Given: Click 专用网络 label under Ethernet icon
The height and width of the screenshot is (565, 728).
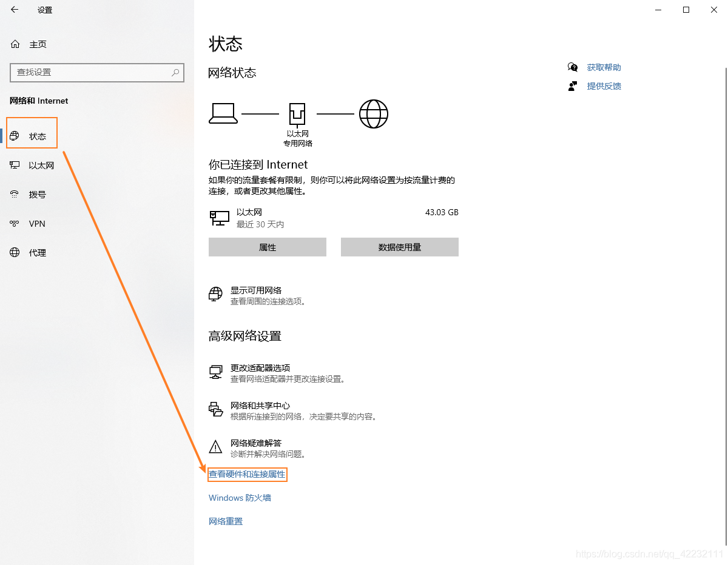Looking at the screenshot, I should click(298, 144).
